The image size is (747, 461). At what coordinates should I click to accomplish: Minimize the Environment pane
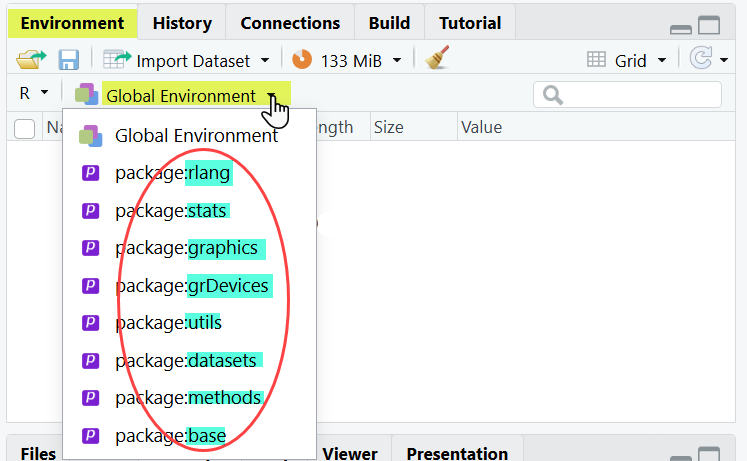pyautogui.click(x=681, y=28)
